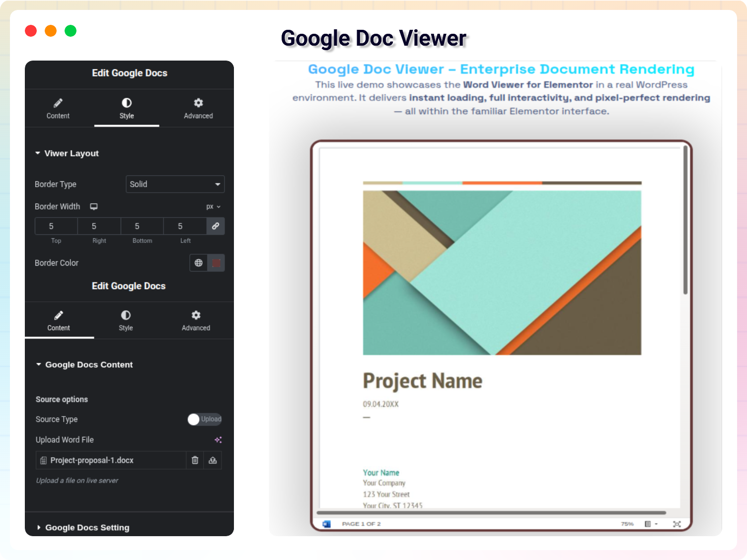The image size is (747, 560).
Task: Pick the red Border Color swatch
Action: pos(217,263)
